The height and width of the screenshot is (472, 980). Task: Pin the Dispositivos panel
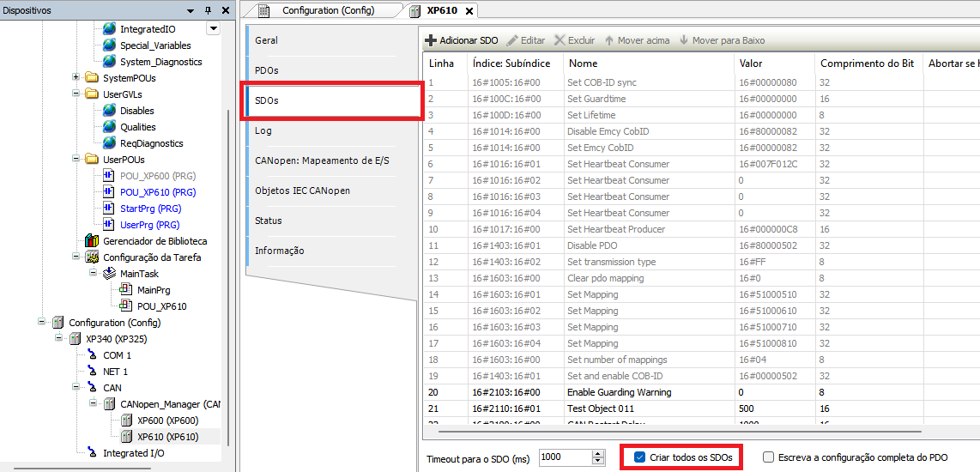208,10
